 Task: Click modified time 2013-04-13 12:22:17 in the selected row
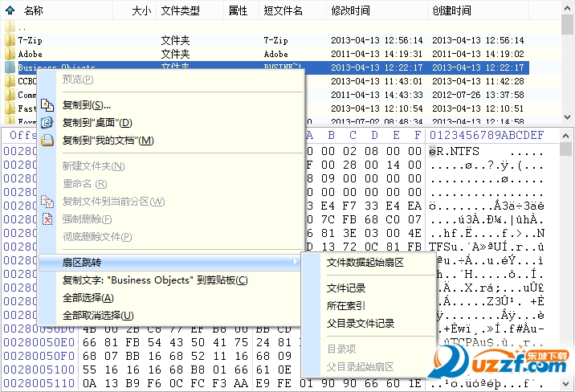[x=377, y=67]
